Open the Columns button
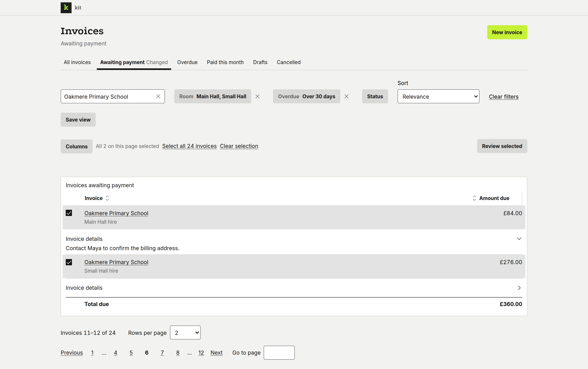The width and height of the screenshot is (588, 369). pyautogui.click(x=76, y=146)
